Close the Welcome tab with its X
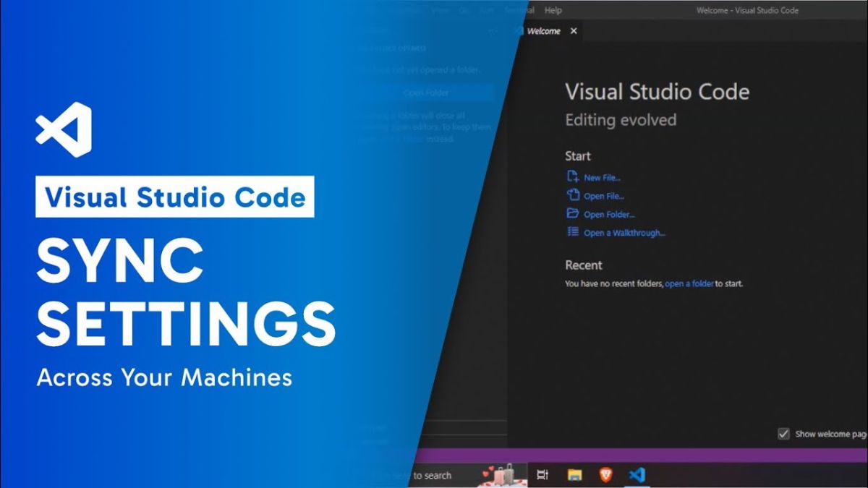This screenshot has height=488, width=868. click(574, 31)
